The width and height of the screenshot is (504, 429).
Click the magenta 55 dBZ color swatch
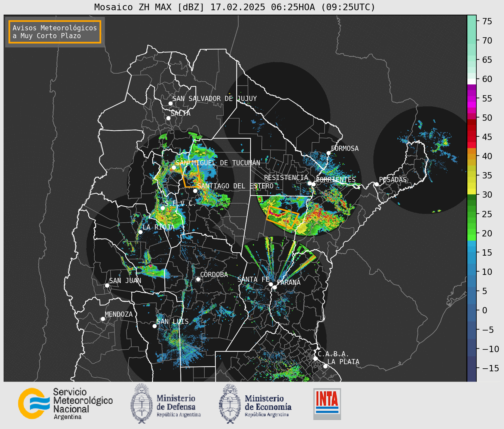click(x=472, y=99)
